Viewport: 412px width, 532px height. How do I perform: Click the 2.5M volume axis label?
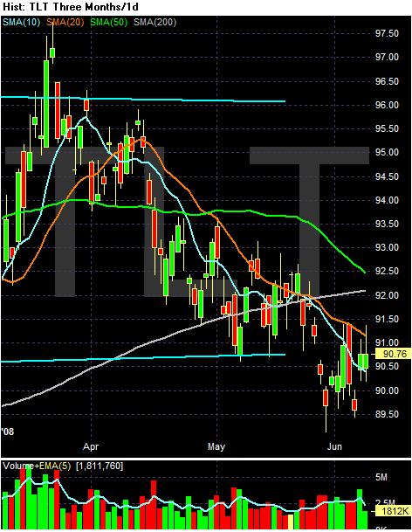[385, 501]
